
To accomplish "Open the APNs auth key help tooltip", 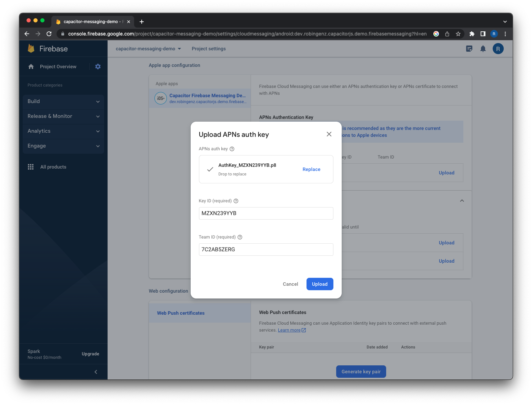I will (232, 149).
